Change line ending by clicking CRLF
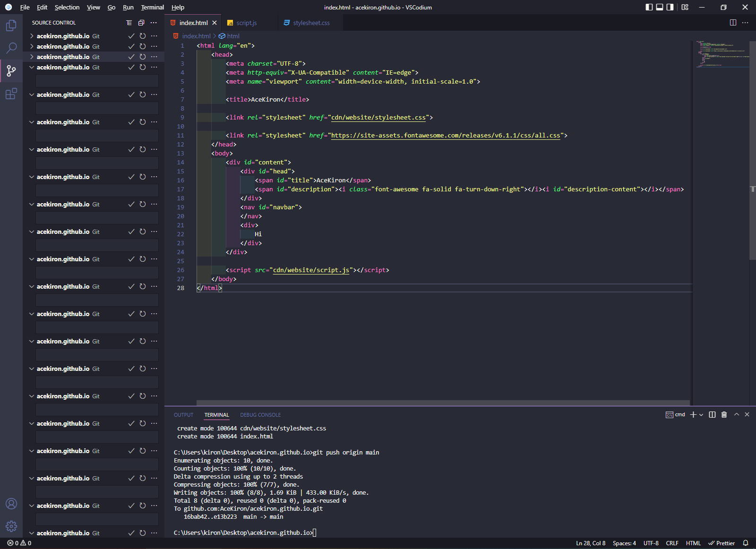 click(672, 543)
